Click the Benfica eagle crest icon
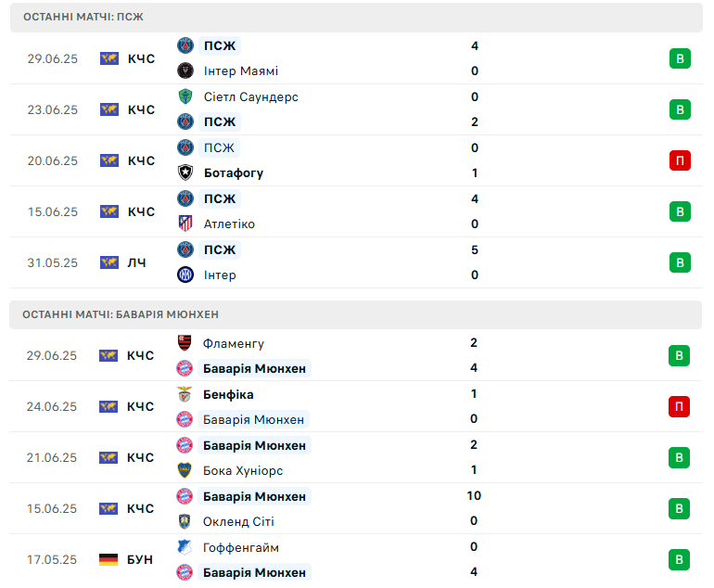The width and height of the screenshot is (714, 588). click(x=185, y=394)
